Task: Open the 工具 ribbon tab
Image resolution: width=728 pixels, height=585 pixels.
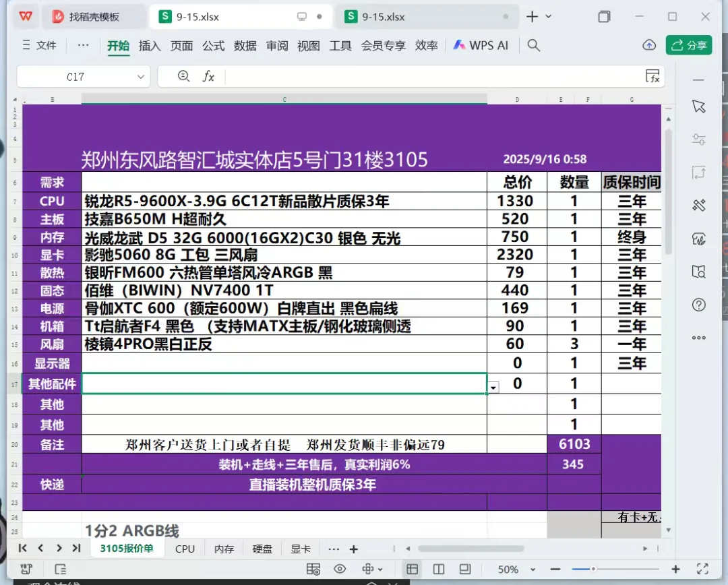Action: [340, 46]
